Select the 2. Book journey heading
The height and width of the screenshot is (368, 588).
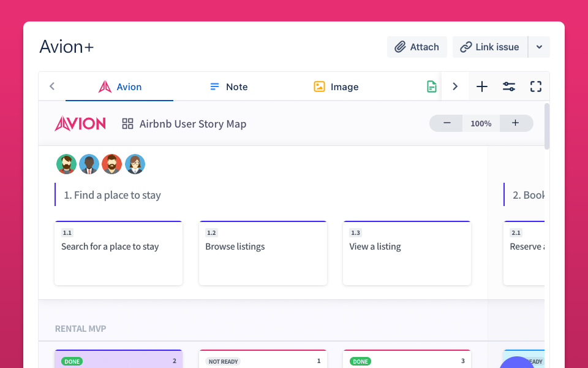point(529,195)
